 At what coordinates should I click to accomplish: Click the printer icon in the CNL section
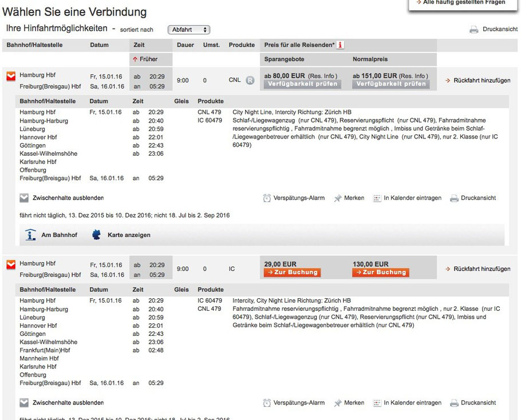pos(454,198)
